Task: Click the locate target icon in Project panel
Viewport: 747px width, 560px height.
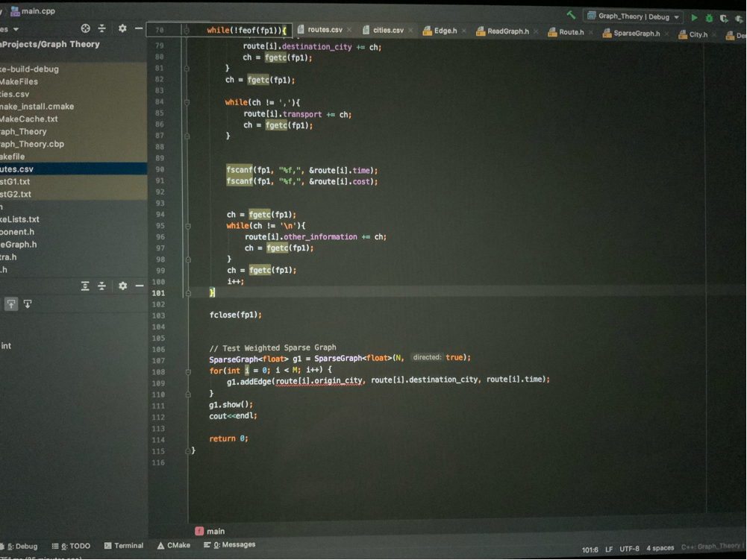Action: click(x=85, y=28)
